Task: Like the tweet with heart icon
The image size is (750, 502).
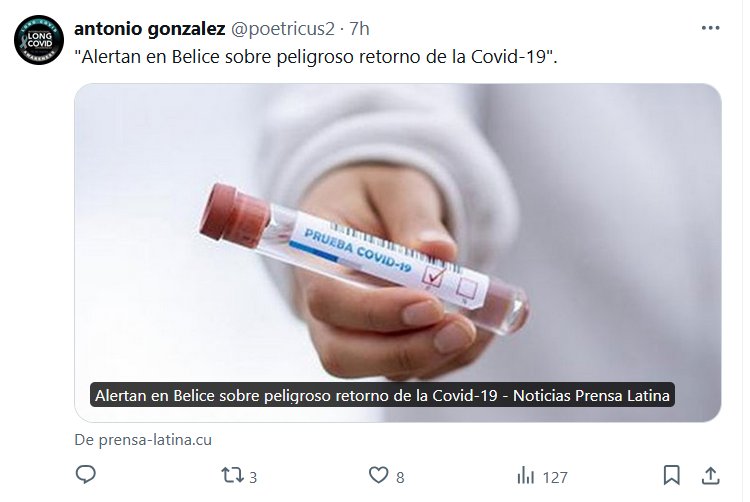Action: click(x=378, y=475)
